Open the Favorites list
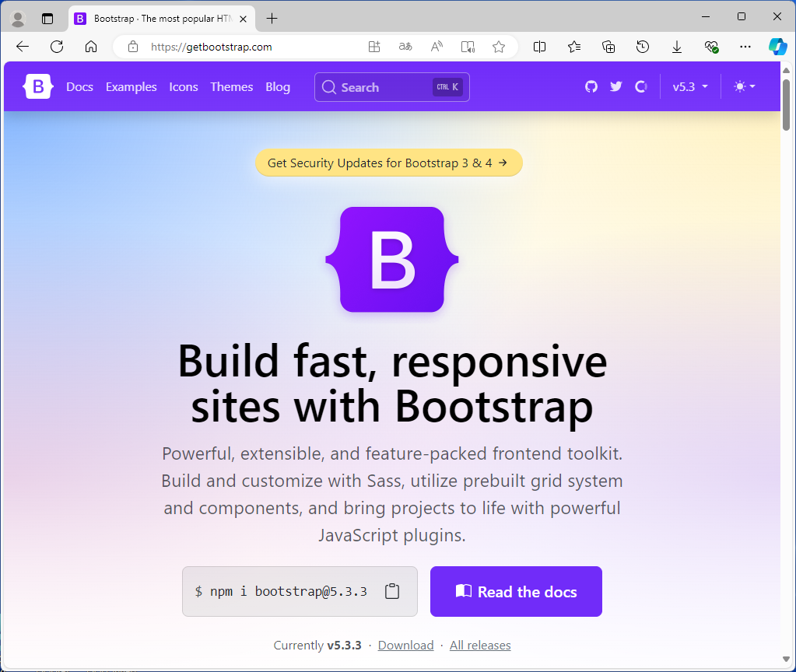This screenshot has height=672, width=796. [574, 47]
